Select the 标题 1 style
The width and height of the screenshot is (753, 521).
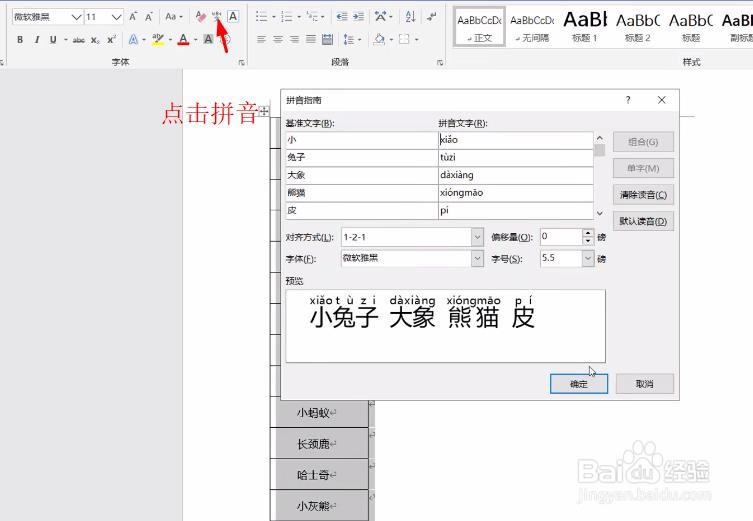tap(585, 27)
